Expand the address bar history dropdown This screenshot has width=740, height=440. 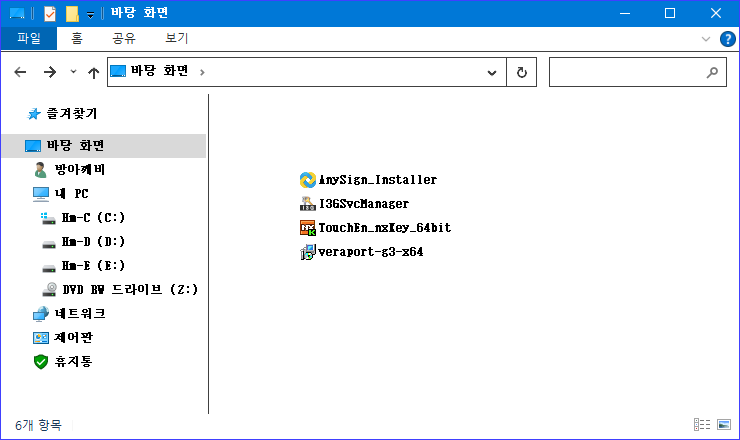tap(492, 73)
